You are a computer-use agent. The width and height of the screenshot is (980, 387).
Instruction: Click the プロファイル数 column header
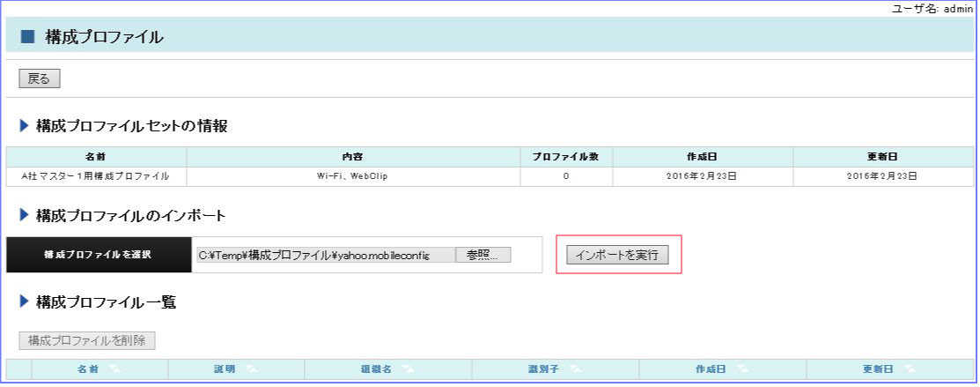566,157
